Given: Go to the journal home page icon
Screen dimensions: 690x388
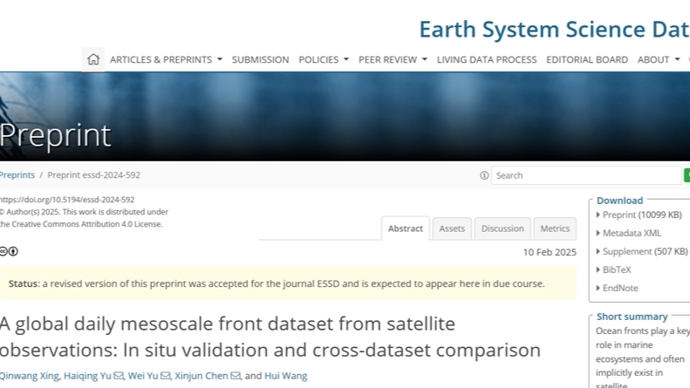Looking at the screenshot, I should point(93,59).
